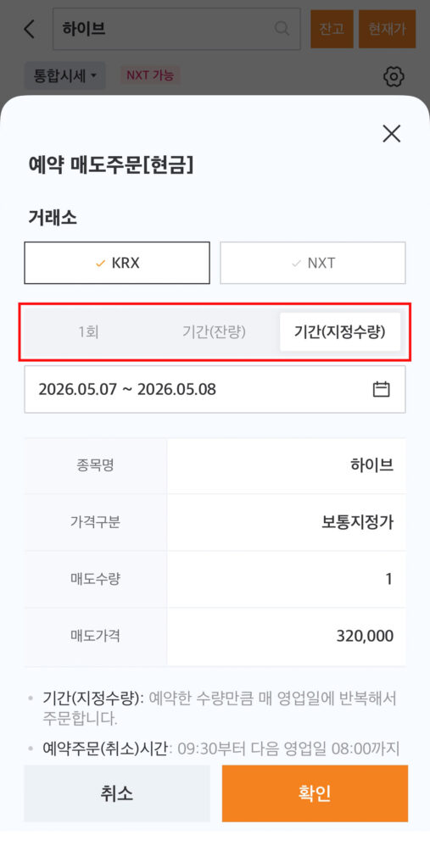Tap the 가격구분 보통지정가 value
The image size is (430, 868).
pyautogui.click(x=357, y=522)
